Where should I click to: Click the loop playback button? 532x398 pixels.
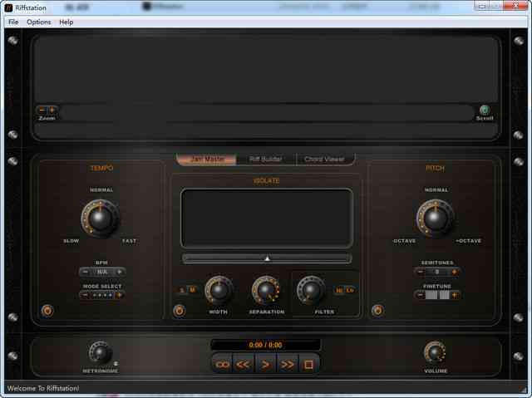pos(222,364)
